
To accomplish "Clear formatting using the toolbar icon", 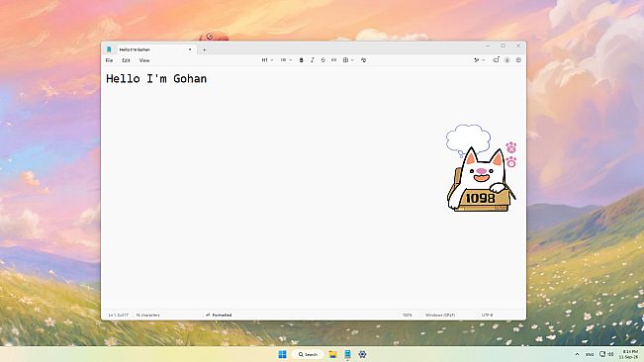I will click(363, 60).
